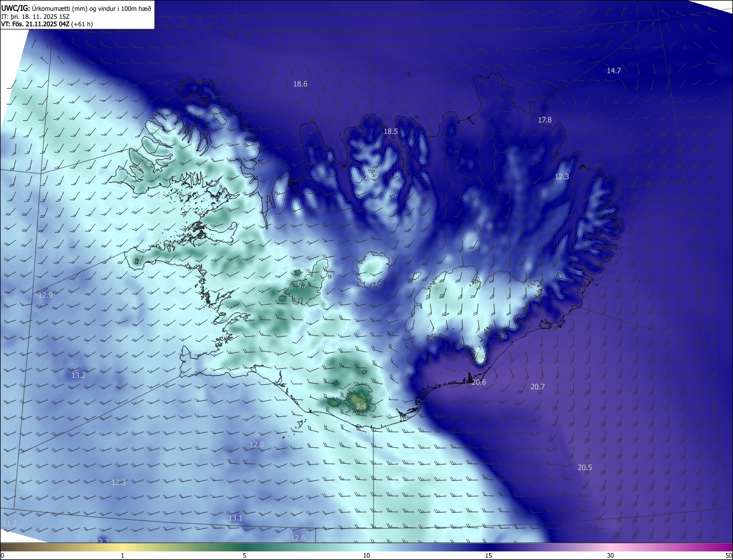The image size is (733, 560).
Task: Click the 'VT: Fös. 21.11.2025 04Z' valid time
Action: coord(35,24)
